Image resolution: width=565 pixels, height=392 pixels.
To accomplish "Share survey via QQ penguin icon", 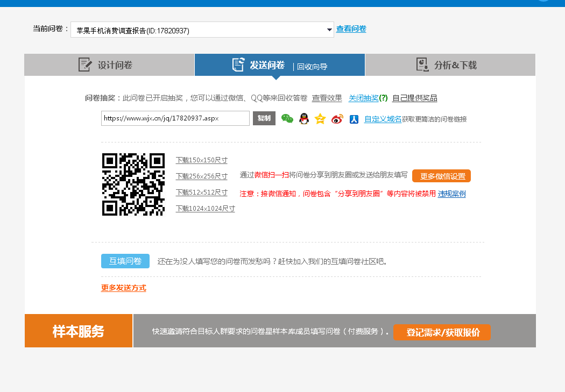I will (x=304, y=118).
